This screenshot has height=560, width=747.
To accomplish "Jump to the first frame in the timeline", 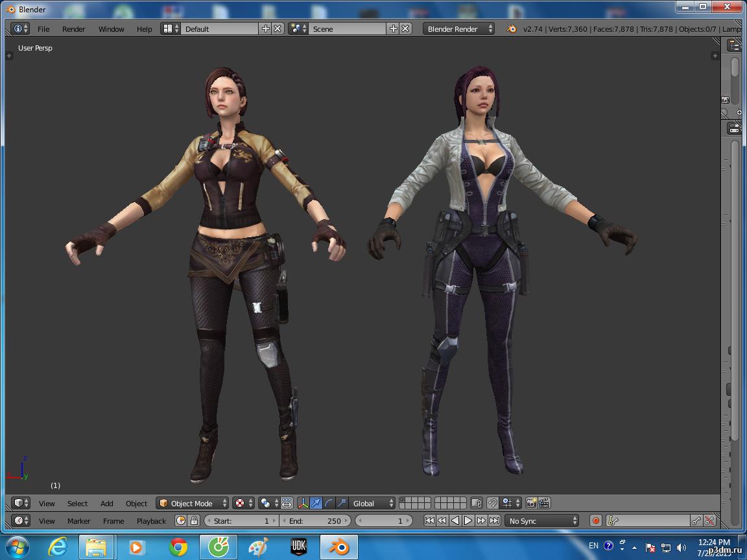I will click(429, 520).
